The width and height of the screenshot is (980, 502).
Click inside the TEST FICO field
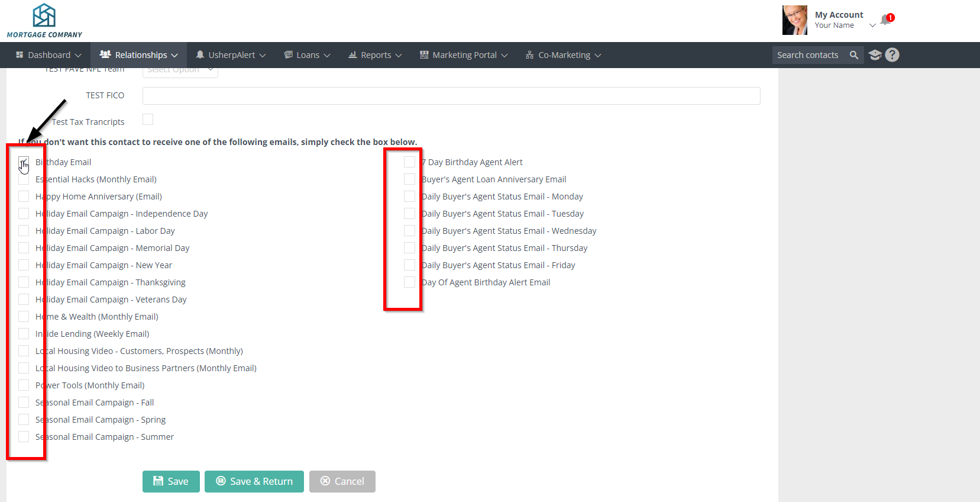(x=451, y=96)
